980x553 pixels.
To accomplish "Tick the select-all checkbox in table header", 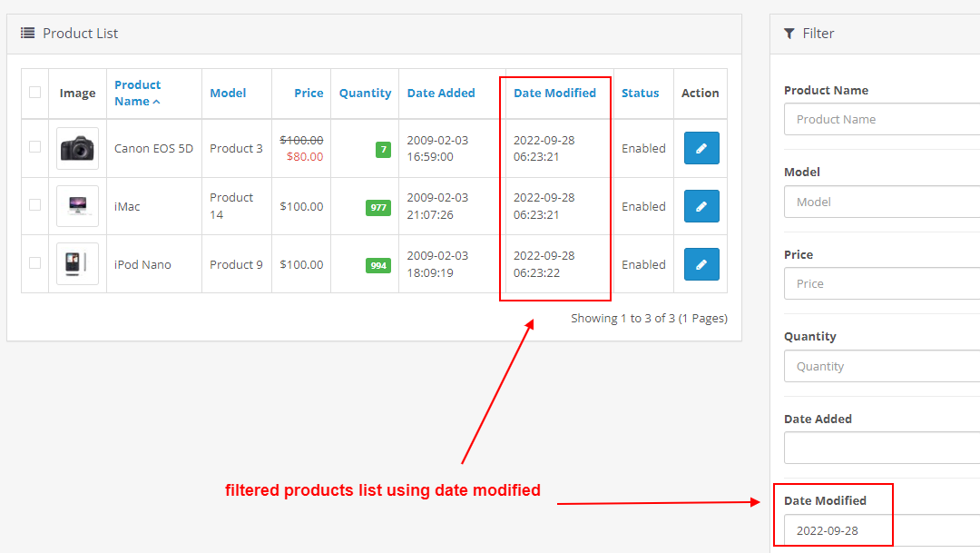I will [34, 92].
